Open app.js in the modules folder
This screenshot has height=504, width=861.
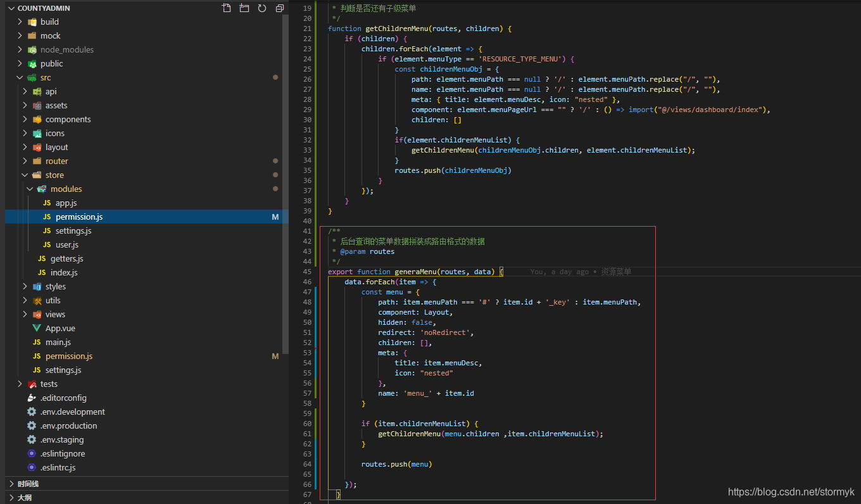[x=146, y=203]
